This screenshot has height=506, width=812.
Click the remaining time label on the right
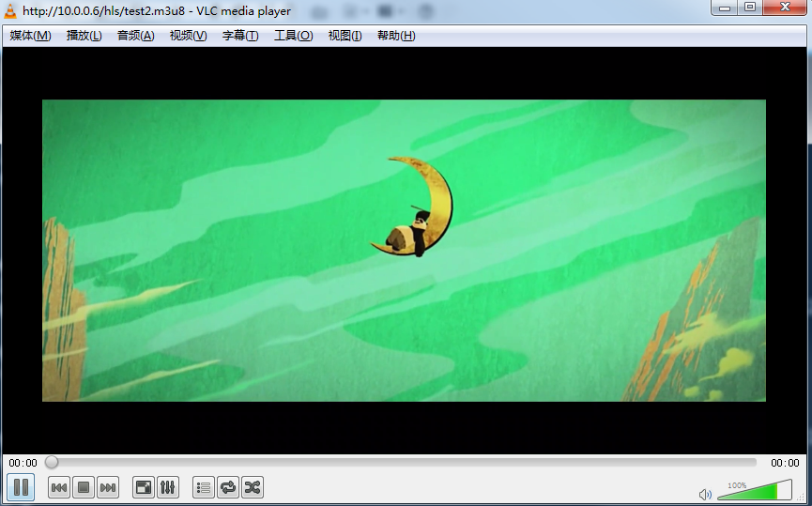pos(785,463)
